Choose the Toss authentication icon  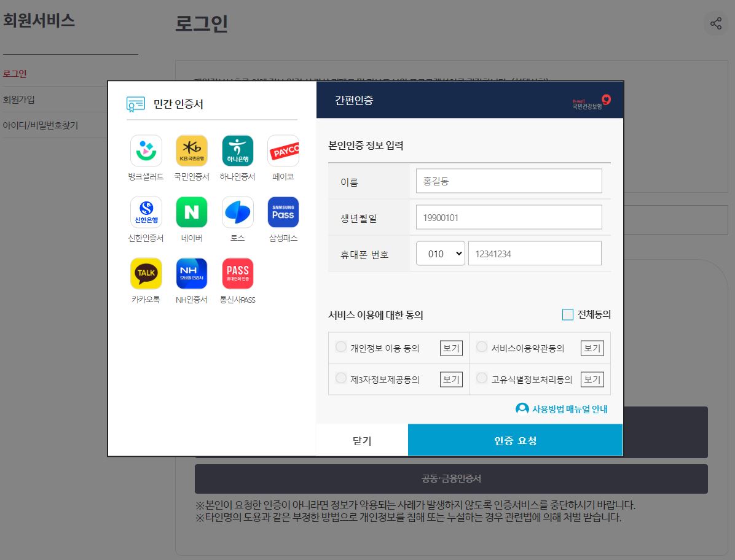pos(237,212)
